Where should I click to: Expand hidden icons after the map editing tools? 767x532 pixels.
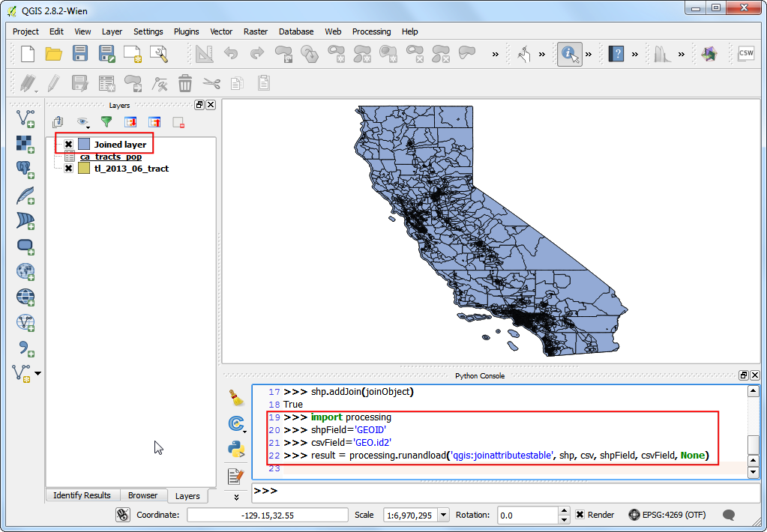coord(495,54)
